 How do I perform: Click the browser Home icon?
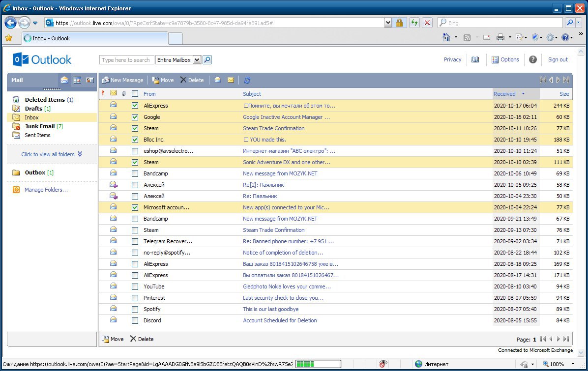[x=446, y=37]
